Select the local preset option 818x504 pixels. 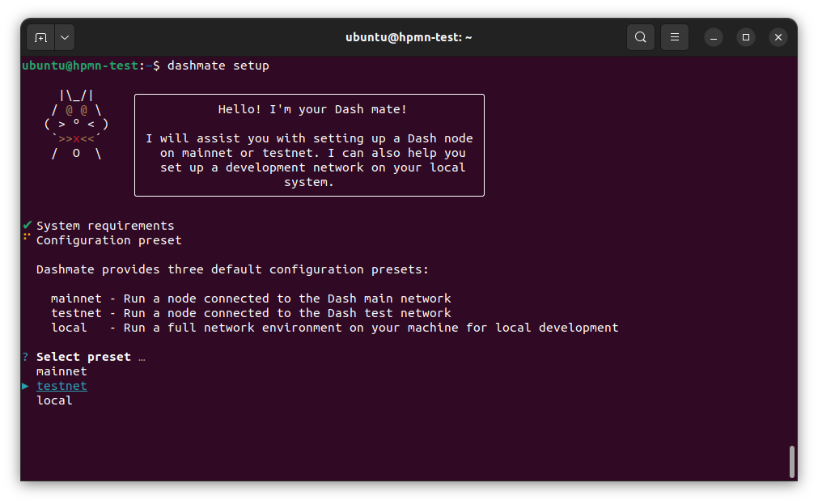pyautogui.click(x=53, y=400)
